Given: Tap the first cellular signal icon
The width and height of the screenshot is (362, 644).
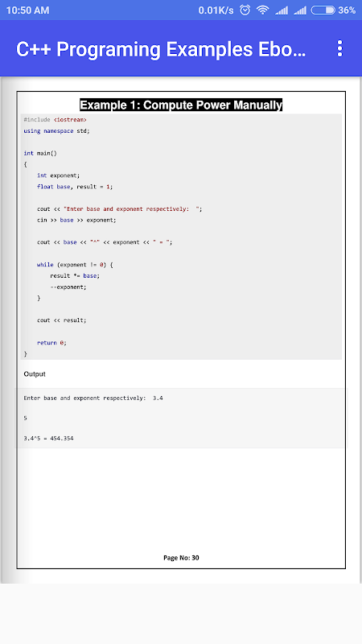Looking at the screenshot, I should tap(282, 10).
